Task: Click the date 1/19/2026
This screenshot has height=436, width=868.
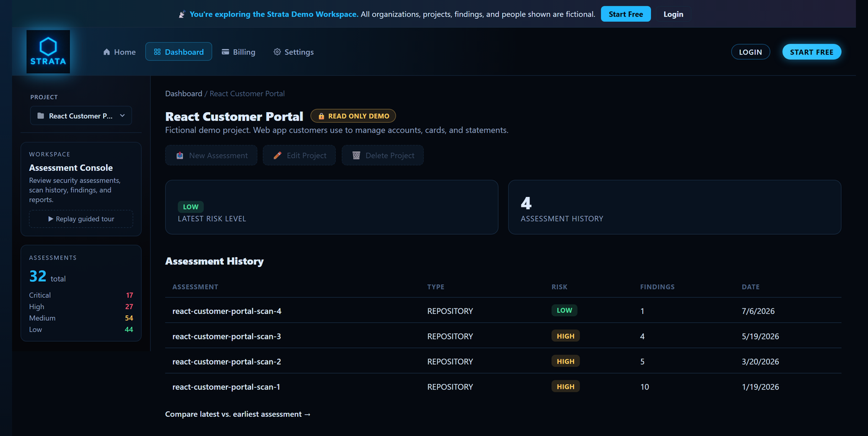Action: 760,386
